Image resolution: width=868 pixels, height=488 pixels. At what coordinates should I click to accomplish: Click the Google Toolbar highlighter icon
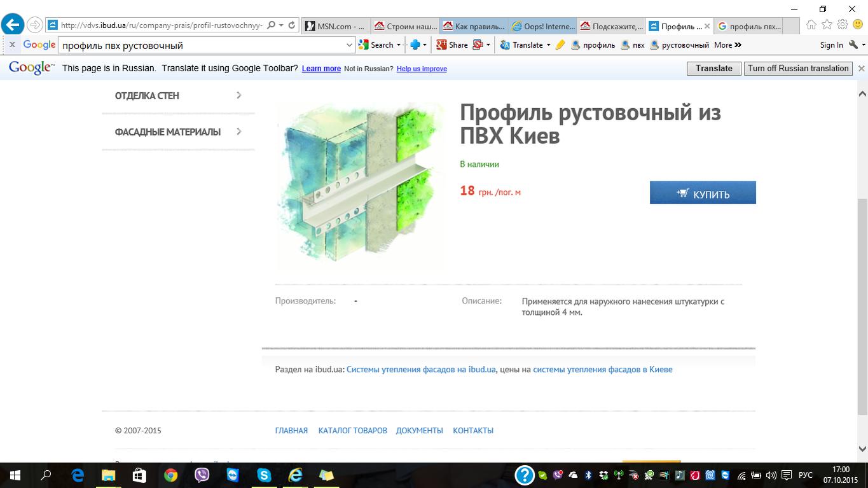560,45
